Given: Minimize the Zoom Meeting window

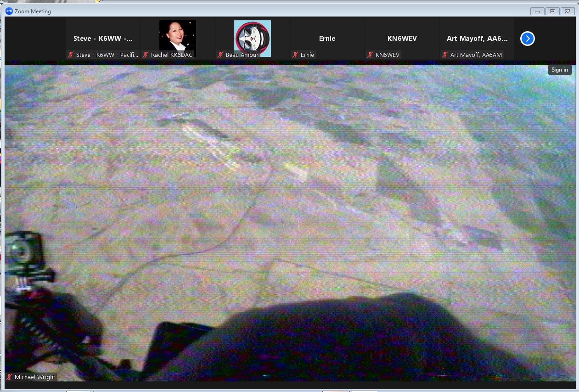Looking at the screenshot, I should pos(537,11).
